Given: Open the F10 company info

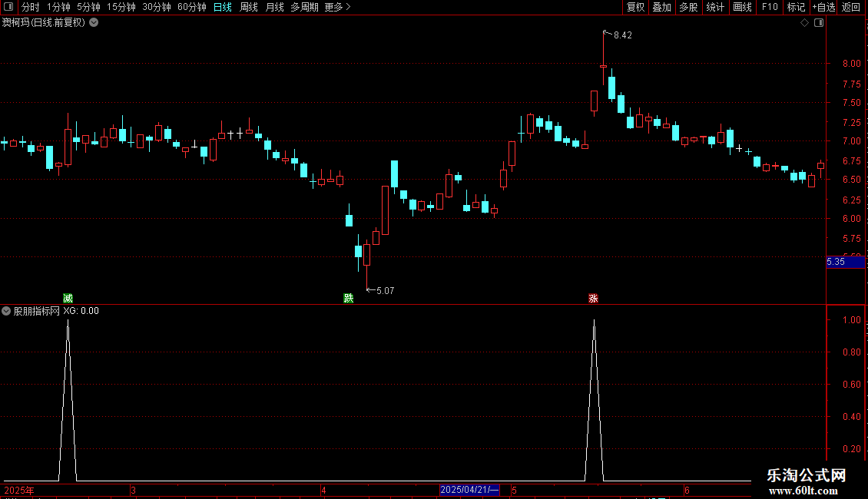Looking at the screenshot, I should point(770,7).
